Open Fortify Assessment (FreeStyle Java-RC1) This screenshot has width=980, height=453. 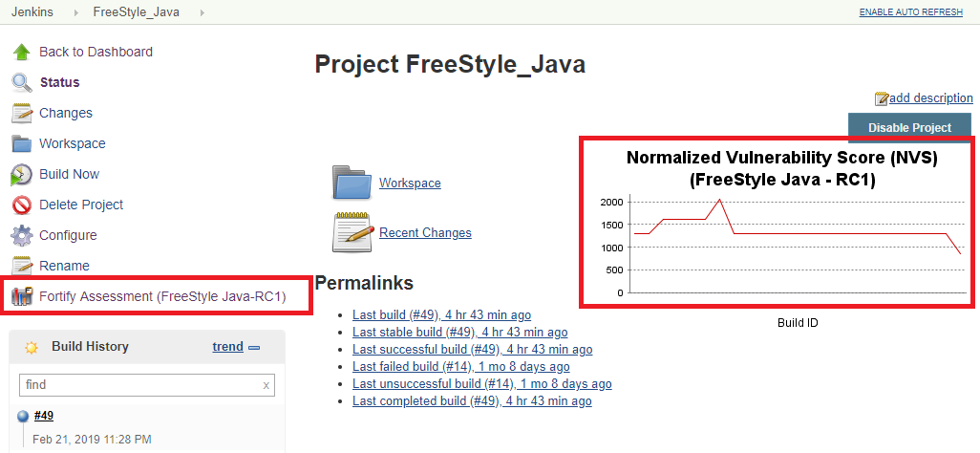tap(162, 296)
